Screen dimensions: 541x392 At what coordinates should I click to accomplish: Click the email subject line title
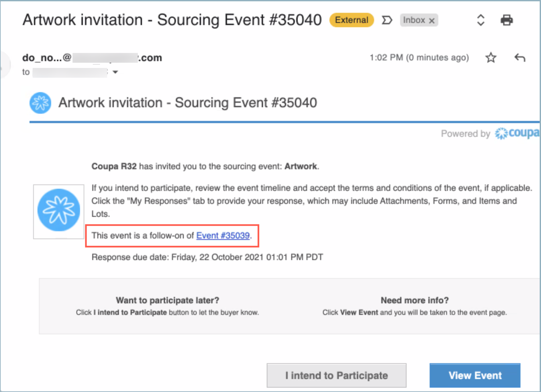tap(172, 20)
